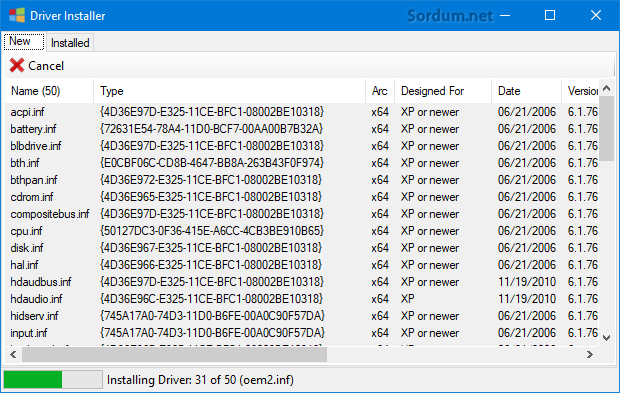Image resolution: width=620 pixels, height=393 pixels.
Task: Sort by Name (50) column header
Action: [x=49, y=91]
